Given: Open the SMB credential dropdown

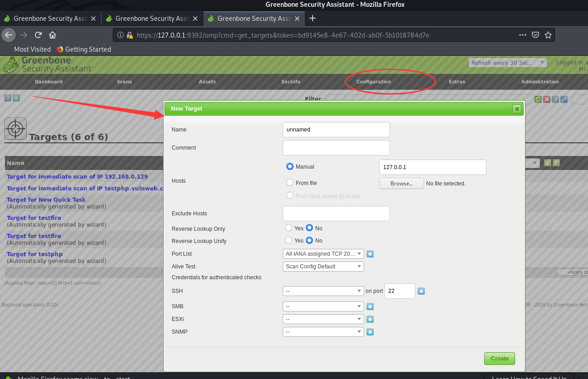Looking at the screenshot, I should coord(323,306).
